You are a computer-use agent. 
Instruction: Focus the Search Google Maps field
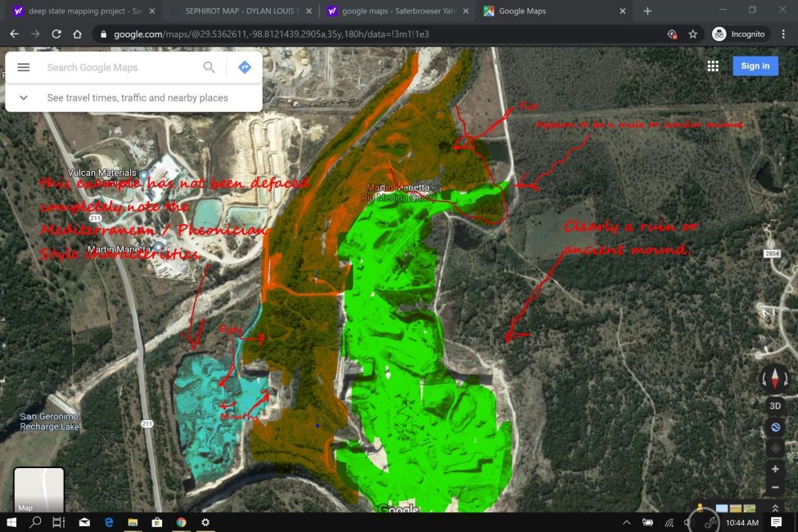(x=120, y=67)
